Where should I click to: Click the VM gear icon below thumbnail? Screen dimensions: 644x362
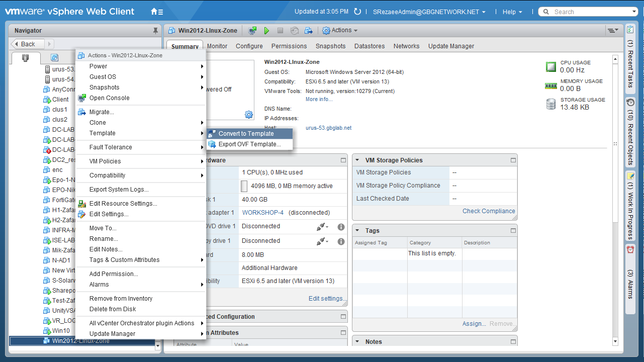pos(249,115)
